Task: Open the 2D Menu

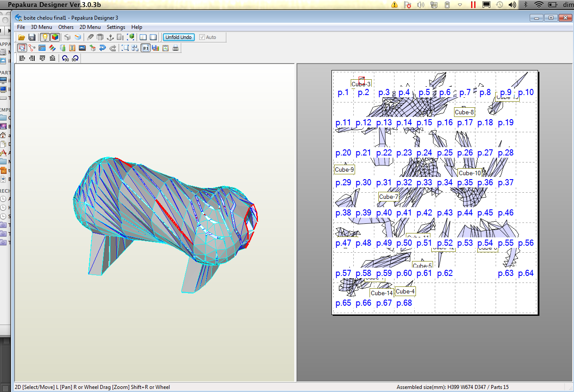Action: tap(90, 27)
